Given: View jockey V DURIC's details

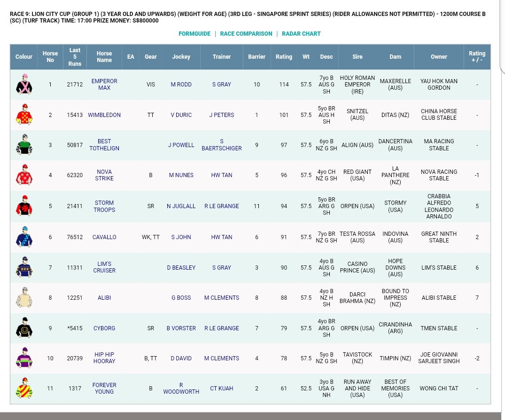Looking at the screenshot, I should (x=181, y=115).
